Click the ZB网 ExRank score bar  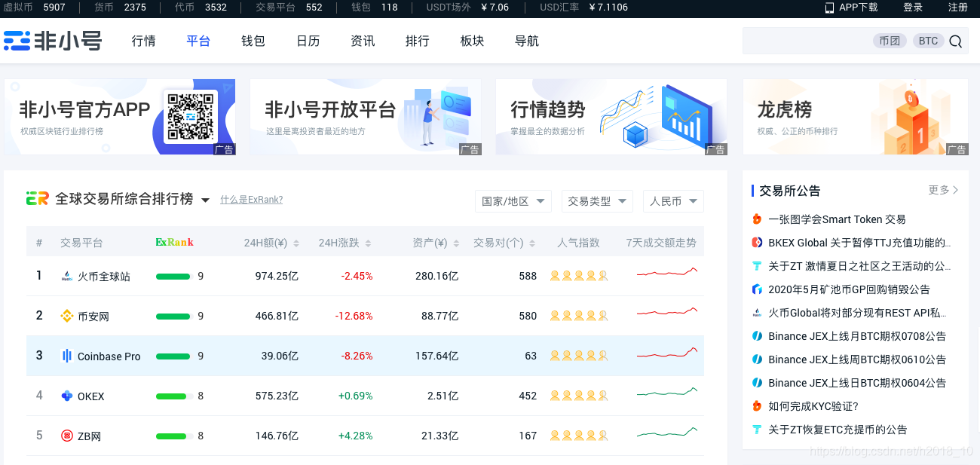click(174, 436)
